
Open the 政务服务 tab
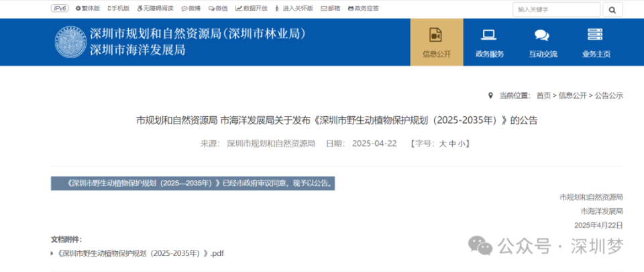490,42
